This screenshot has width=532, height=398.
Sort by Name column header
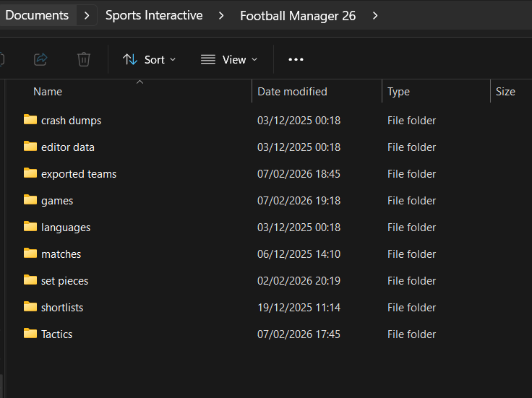(48, 92)
